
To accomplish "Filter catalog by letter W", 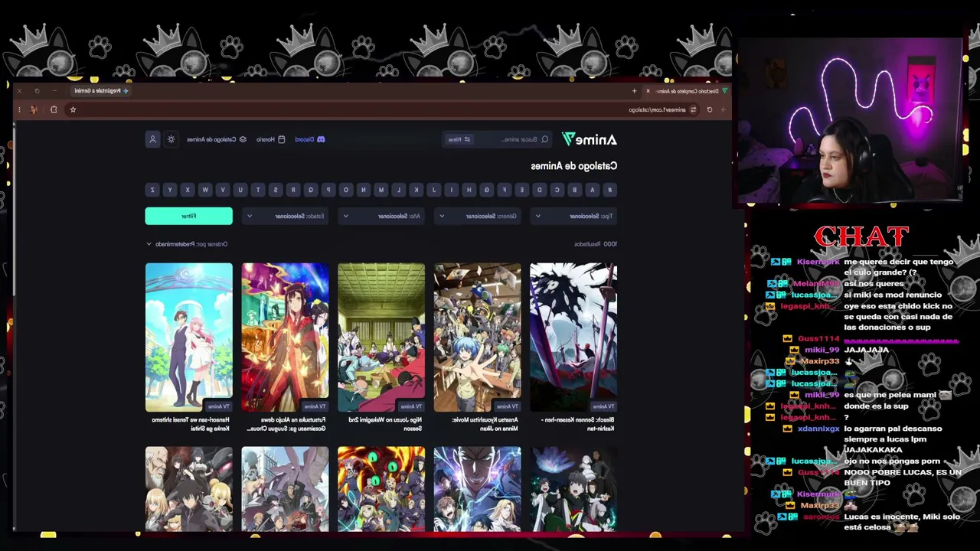I will pos(204,190).
